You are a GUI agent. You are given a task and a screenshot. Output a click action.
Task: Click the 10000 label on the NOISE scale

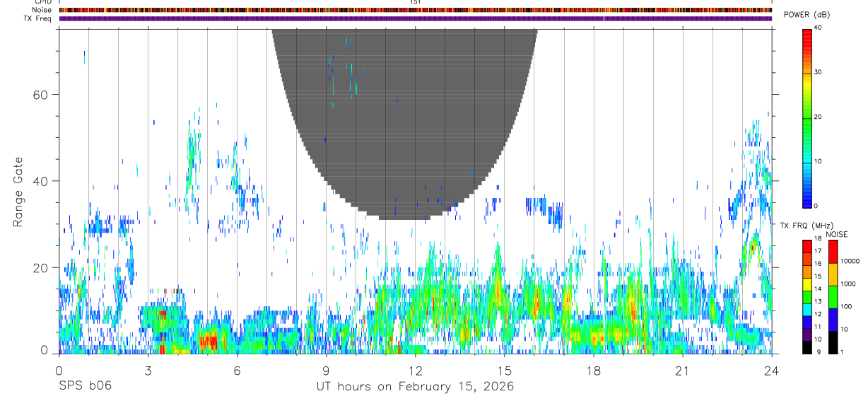(850, 261)
